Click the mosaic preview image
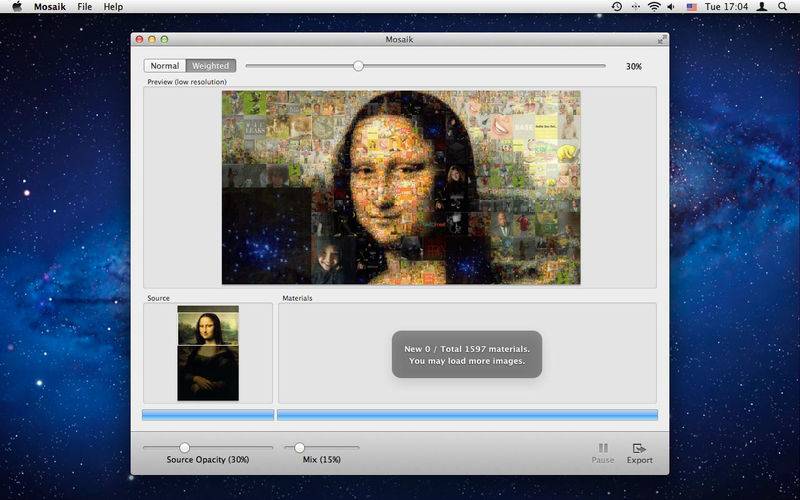This screenshot has width=800, height=500. (x=400, y=187)
